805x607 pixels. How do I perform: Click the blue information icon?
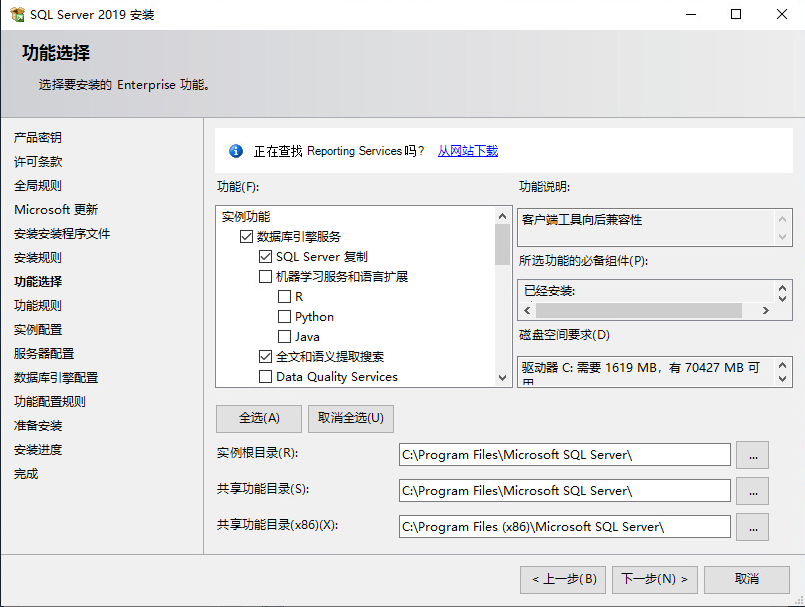point(236,151)
